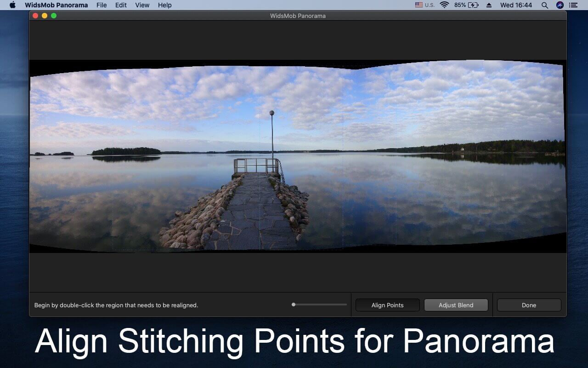Click the zoom slider handle

click(294, 305)
